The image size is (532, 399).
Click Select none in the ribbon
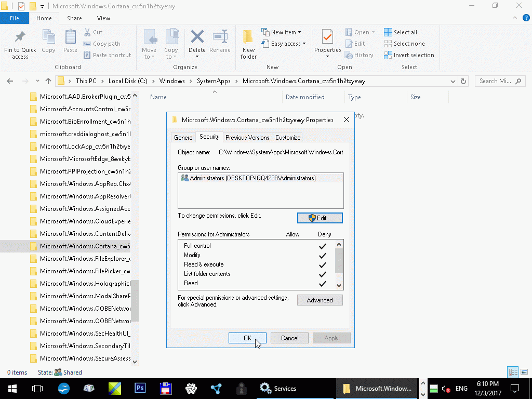click(404, 44)
